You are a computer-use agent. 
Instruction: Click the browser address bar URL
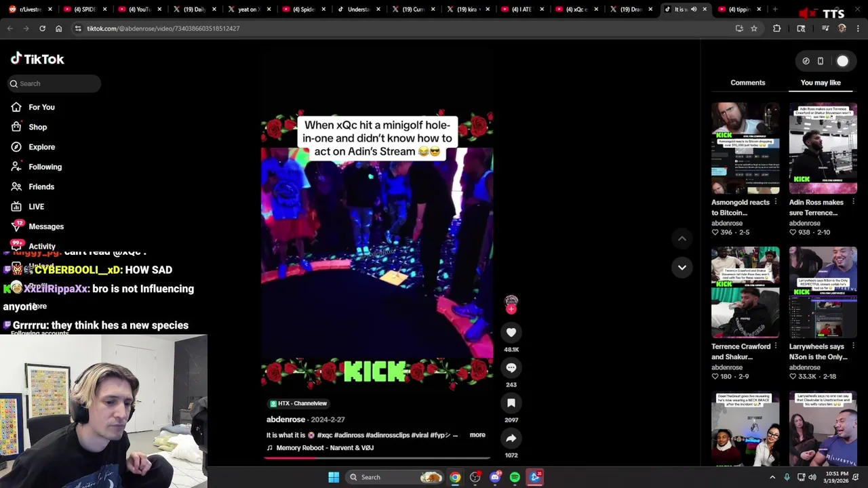163,28
